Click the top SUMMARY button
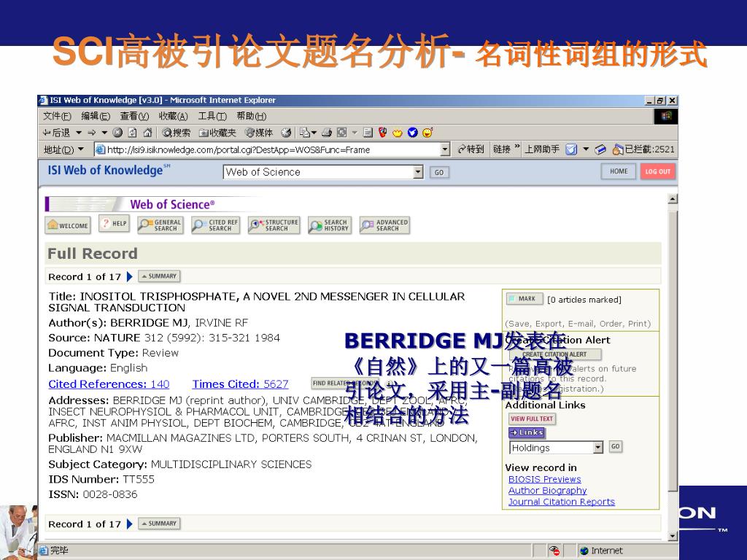 pyautogui.click(x=159, y=276)
